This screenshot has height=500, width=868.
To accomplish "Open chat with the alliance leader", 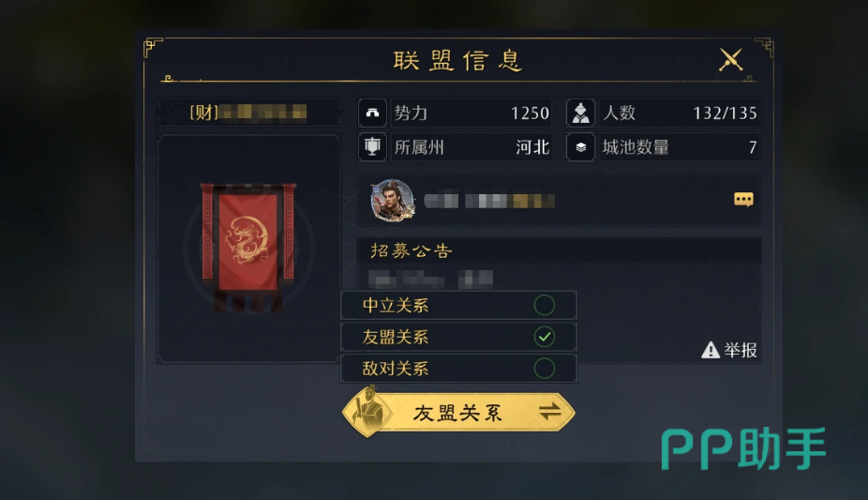I will click(743, 199).
